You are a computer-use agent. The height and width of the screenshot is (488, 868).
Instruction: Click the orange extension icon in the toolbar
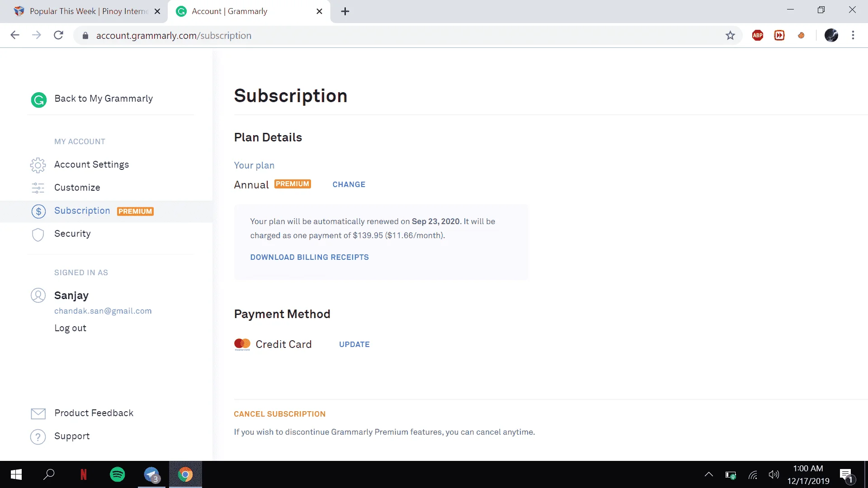[801, 35]
